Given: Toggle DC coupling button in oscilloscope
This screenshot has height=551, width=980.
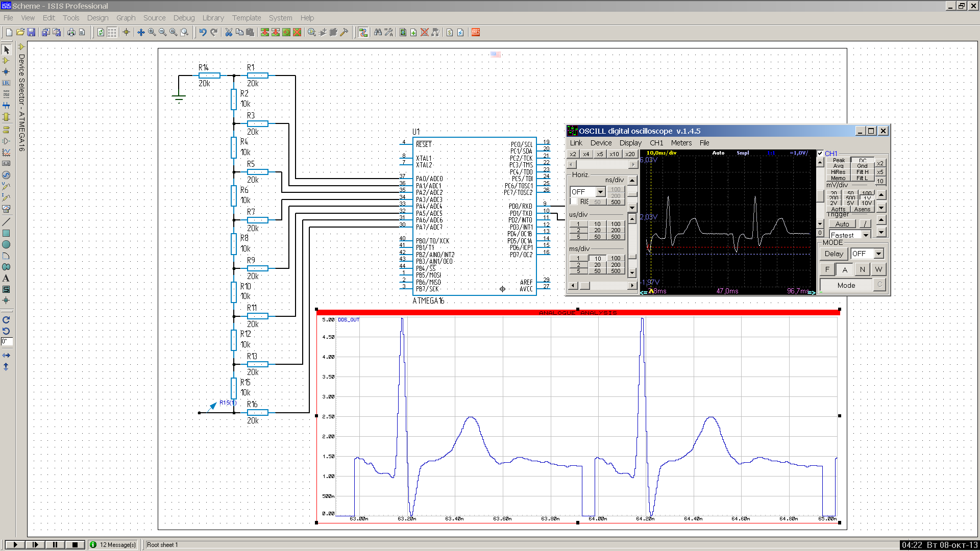Looking at the screenshot, I should (x=862, y=160).
